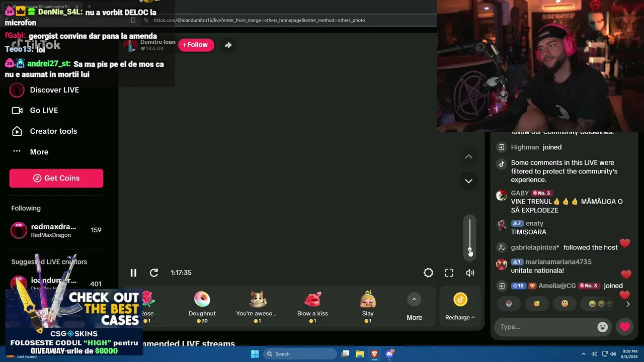Mute the live stream volume
Viewport: 644px width, 362px height.
pos(470,273)
